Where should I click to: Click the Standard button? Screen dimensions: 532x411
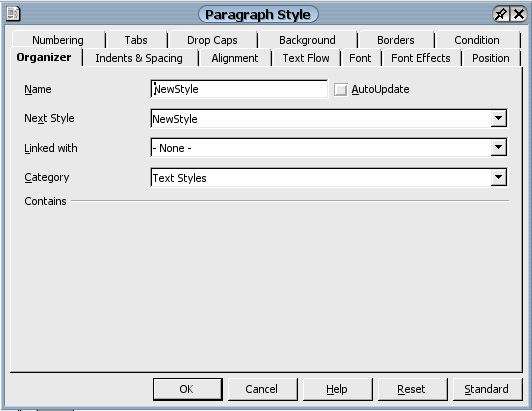[x=487, y=389]
